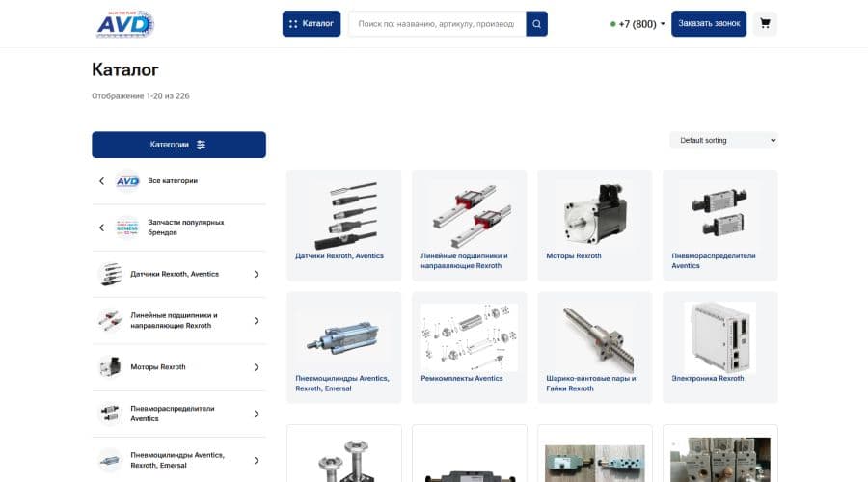Viewport: 868px width, 482px height.
Task: Open the shopping cart icon
Action: tap(765, 24)
